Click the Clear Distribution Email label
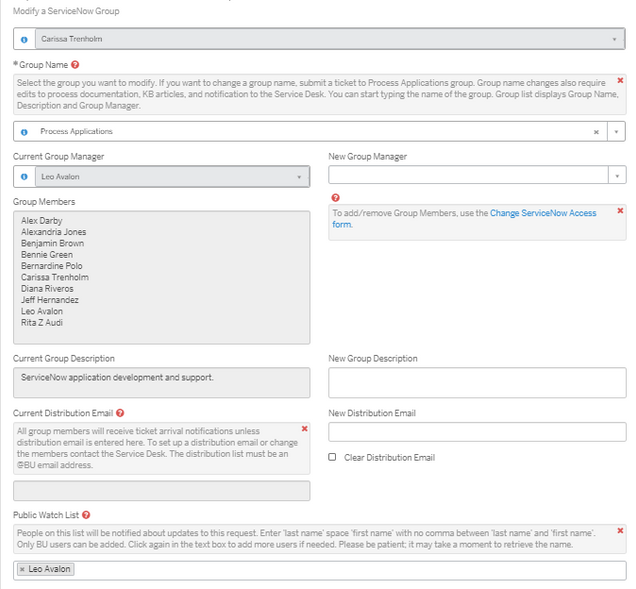 click(389, 458)
